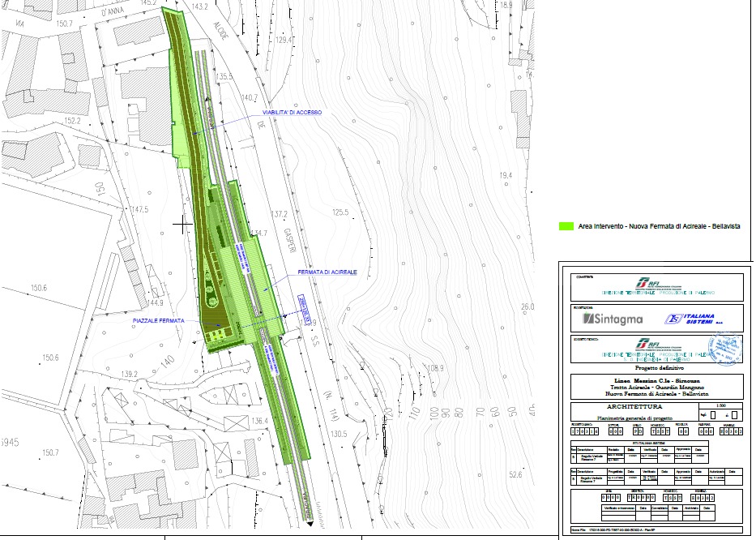The image size is (756, 540).
Task: Click street name 'D'ANNA' on map
Action: coord(112,12)
